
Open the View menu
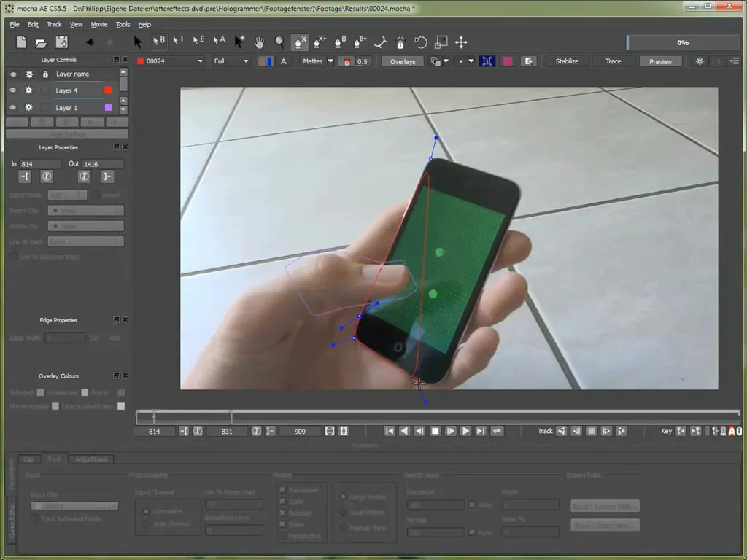(x=76, y=24)
